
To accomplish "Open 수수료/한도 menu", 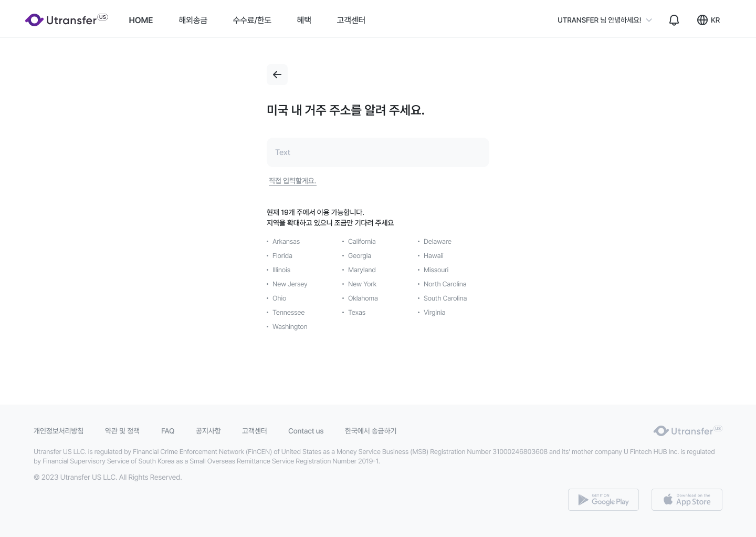I will click(252, 20).
